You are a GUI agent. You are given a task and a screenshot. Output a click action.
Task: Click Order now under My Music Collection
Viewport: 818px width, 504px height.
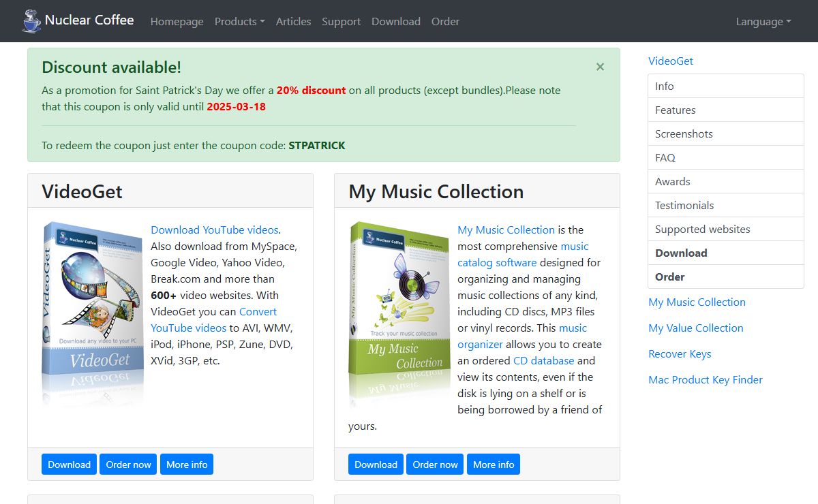point(435,464)
